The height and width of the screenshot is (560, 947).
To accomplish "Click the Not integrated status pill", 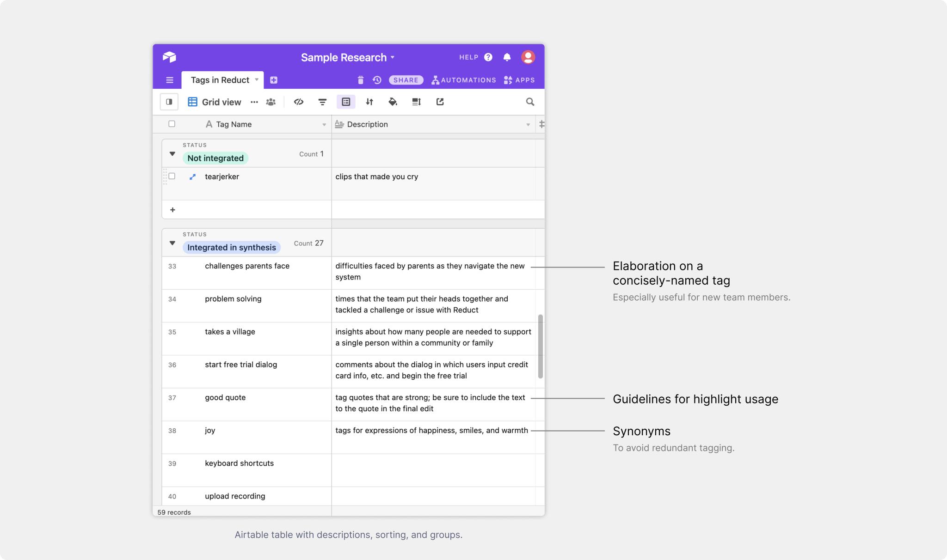I will (x=215, y=158).
